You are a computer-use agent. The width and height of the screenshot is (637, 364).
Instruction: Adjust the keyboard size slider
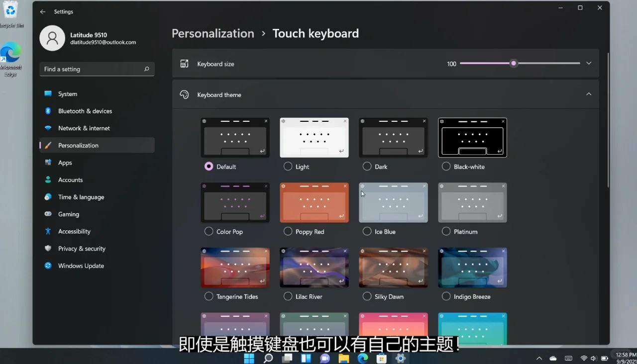click(x=514, y=63)
